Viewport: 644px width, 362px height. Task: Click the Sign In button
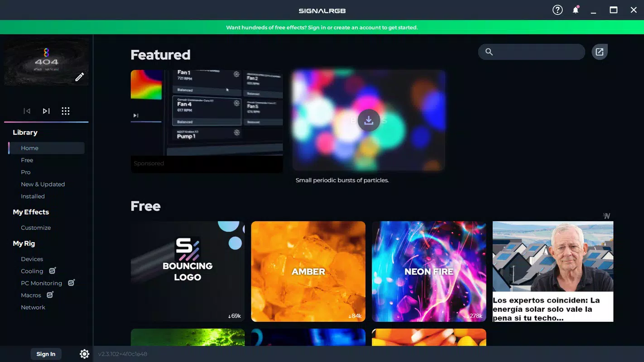pyautogui.click(x=46, y=354)
